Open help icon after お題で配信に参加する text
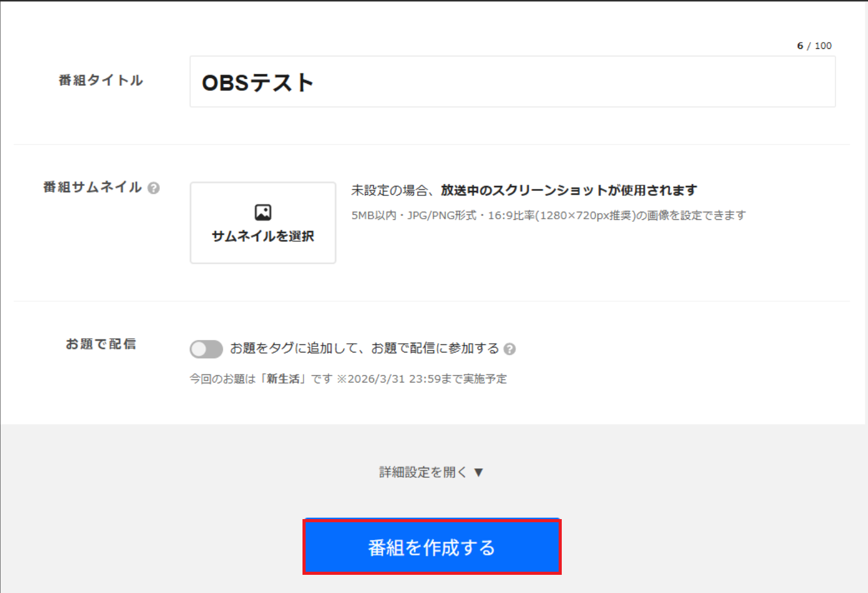The height and width of the screenshot is (593, 868). [510, 349]
